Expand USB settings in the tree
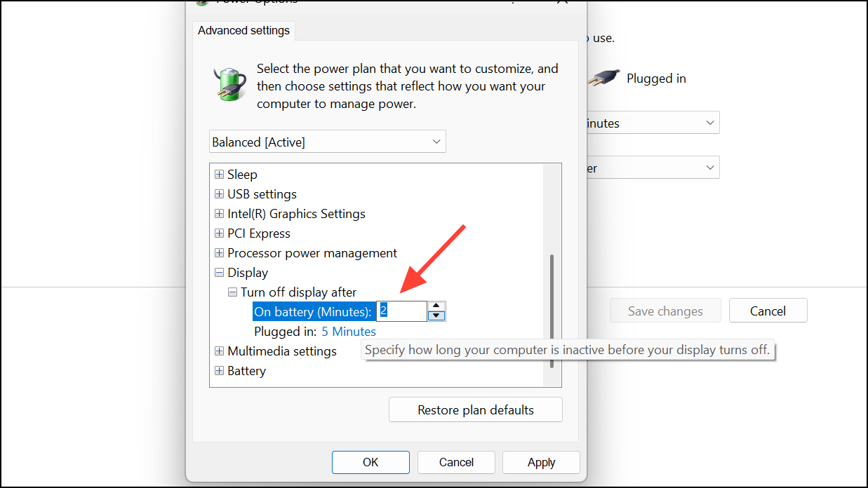Screen dimensions: 868x488 pyautogui.click(x=219, y=194)
